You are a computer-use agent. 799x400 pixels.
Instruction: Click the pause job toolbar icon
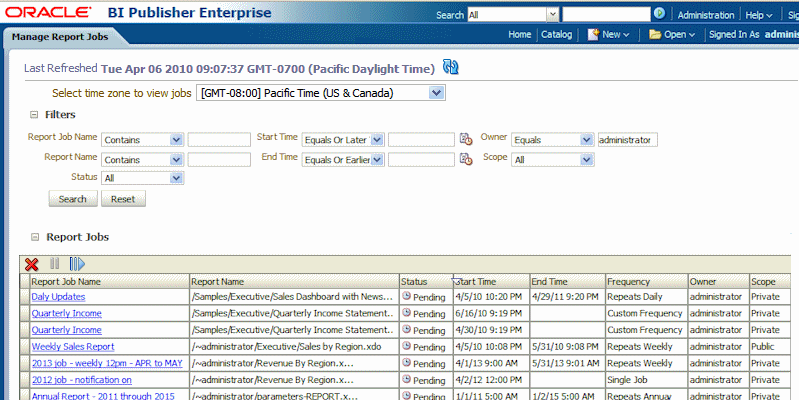pos(55,263)
